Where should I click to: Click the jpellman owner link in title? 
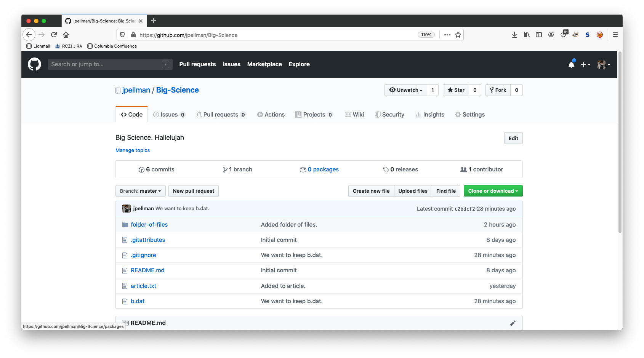click(x=136, y=90)
